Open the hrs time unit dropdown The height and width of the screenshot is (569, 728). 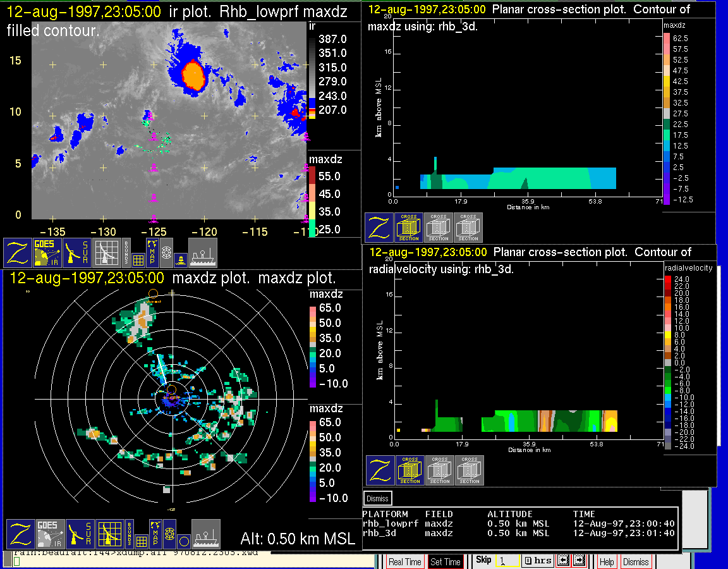[537, 561]
